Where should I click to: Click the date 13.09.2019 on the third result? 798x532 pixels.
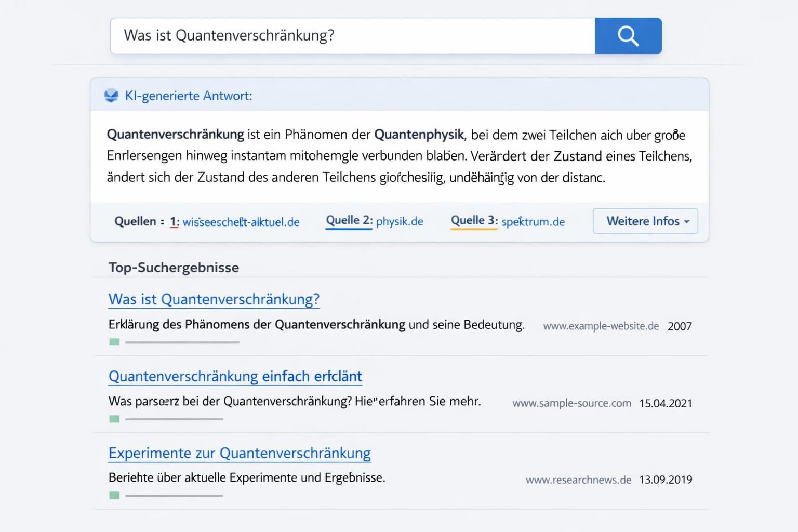click(x=666, y=479)
